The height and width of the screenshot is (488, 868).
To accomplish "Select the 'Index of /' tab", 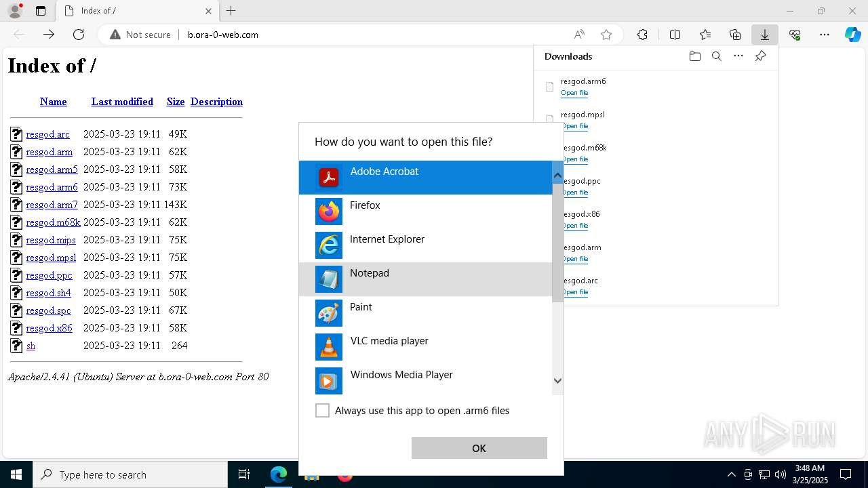I will 137,11.
